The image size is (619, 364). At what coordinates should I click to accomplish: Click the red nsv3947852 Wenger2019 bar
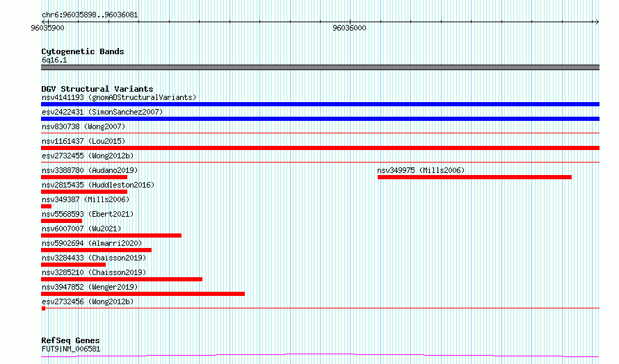click(x=143, y=294)
